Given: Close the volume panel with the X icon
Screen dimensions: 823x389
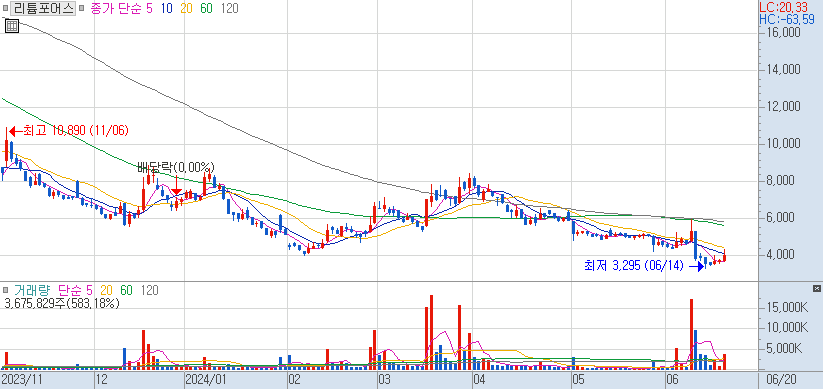Looking at the screenshot, I should (816, 289).
